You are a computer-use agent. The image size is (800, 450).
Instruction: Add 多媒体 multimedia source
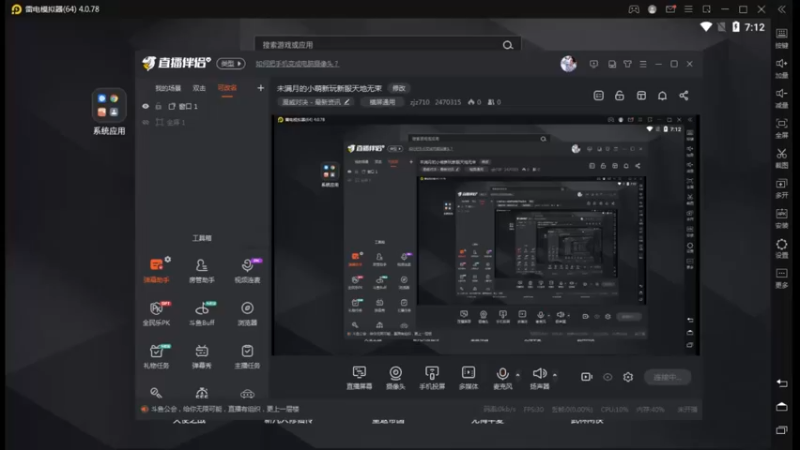[468, 378]
